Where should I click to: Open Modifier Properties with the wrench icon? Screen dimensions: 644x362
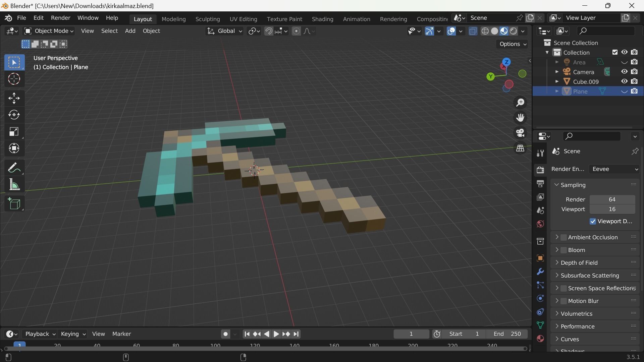(x=540, y=271)
